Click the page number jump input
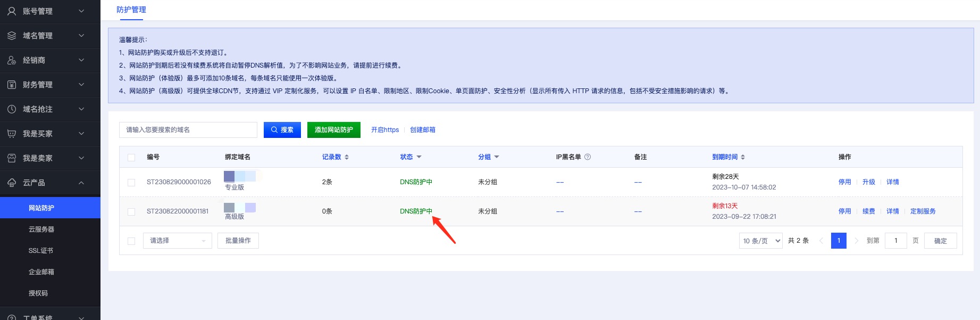Viewport: 980px width, 320px height. click(x=896, y=241)
